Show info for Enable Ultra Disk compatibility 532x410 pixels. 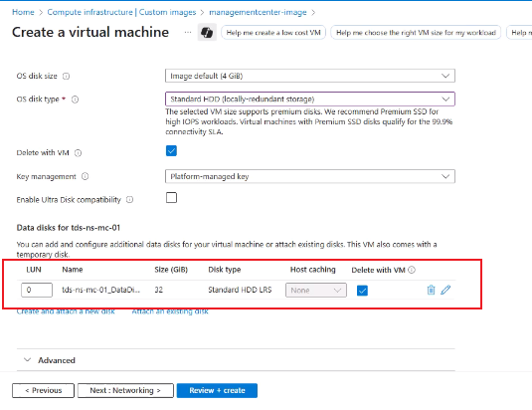tap(129, 200)
